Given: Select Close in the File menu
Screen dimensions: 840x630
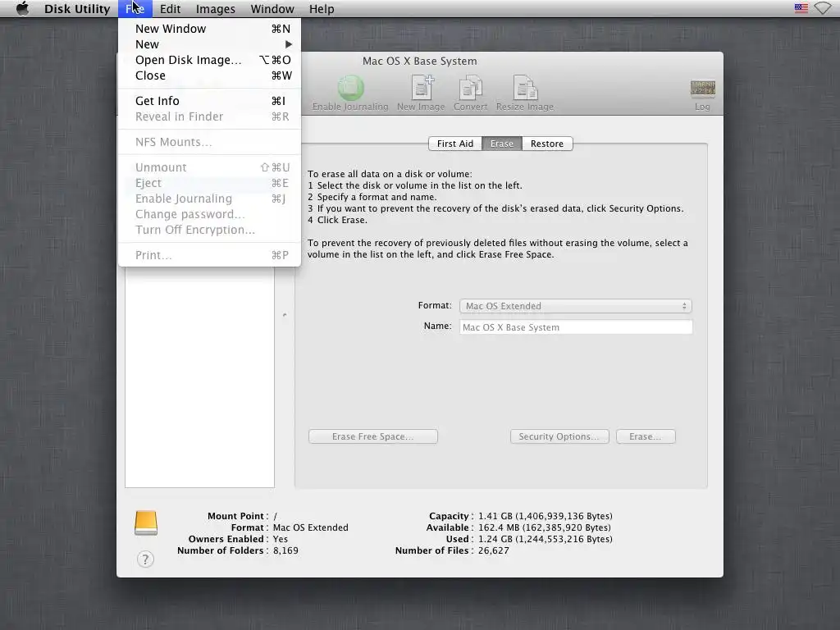Looking at the screenshot, I should click(x=209, y=75).
